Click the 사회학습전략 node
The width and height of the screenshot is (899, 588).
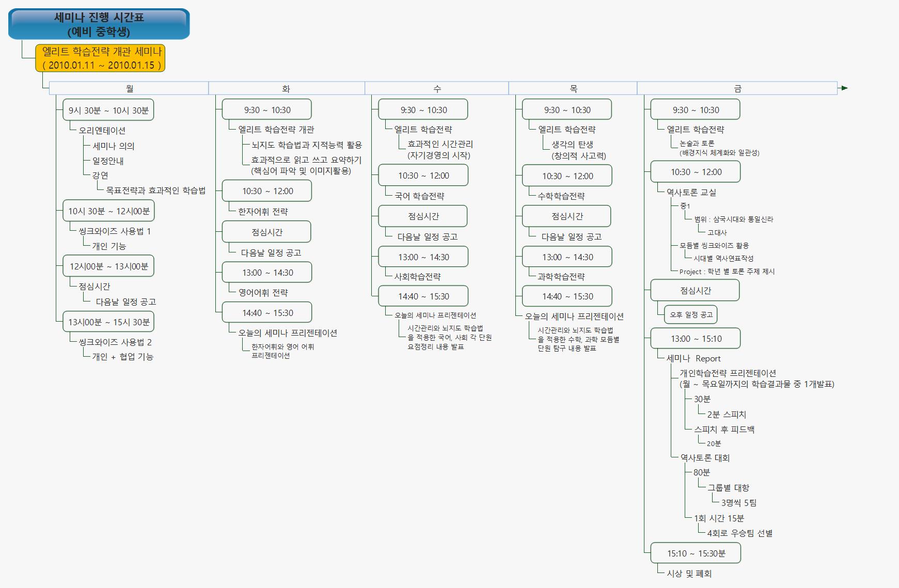[x=417, y=277]
